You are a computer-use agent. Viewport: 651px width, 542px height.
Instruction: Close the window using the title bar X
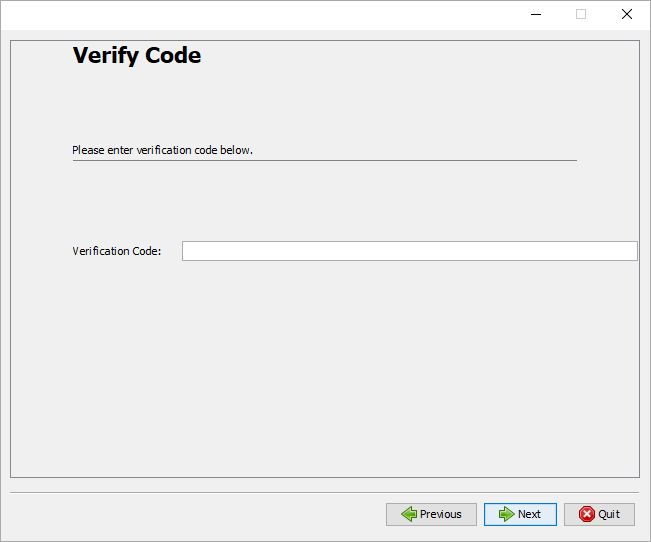pyautogui.click(x=627, y=14)
